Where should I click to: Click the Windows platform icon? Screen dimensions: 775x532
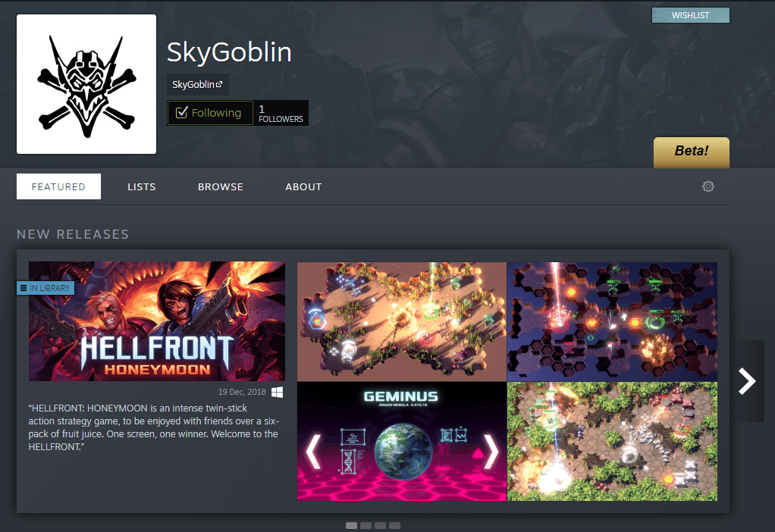[278, 392]
